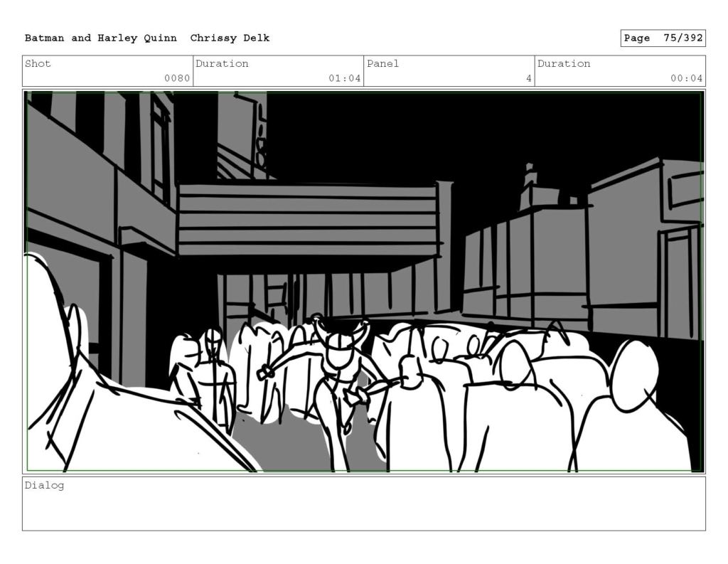The image size is (728, 564).
Task: Click the "Page 75/392" page indicator
Action: pyautogui.click(x=663, y=38)
